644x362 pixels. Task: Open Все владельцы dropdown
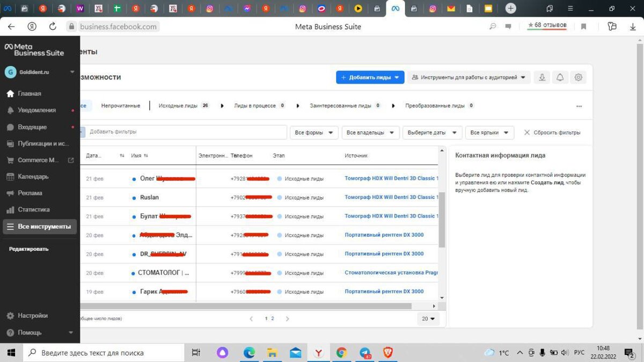pyautogui.click(x=370, y=132)
